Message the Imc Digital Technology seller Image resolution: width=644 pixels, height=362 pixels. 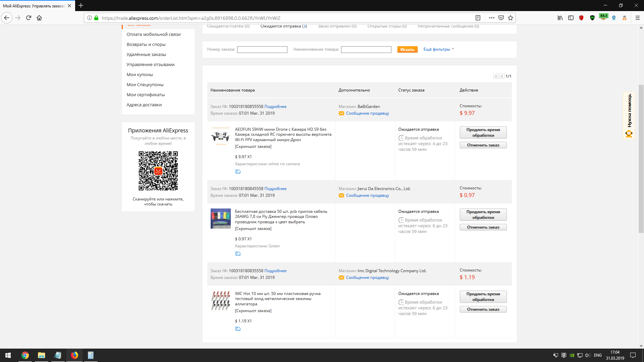coord(367,278)
